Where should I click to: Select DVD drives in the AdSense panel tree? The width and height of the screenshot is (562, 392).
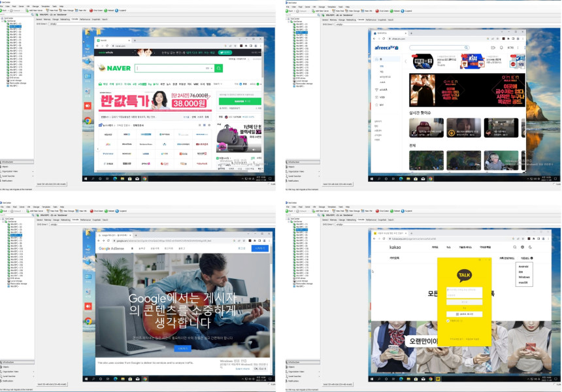point(14,278)
